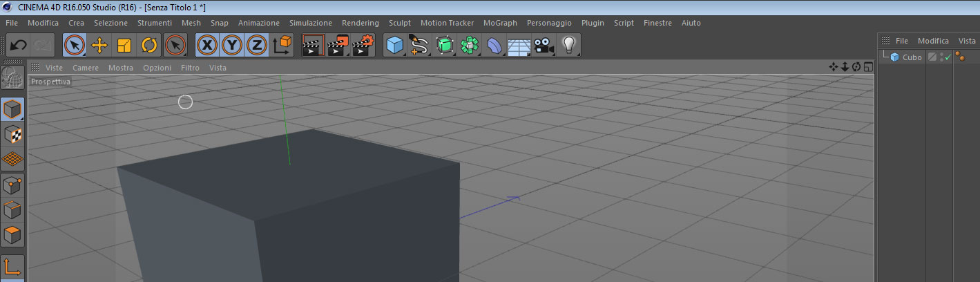This screenshot has width=980, height=282.
Task: Add a light object
Action: coord(568,46)
